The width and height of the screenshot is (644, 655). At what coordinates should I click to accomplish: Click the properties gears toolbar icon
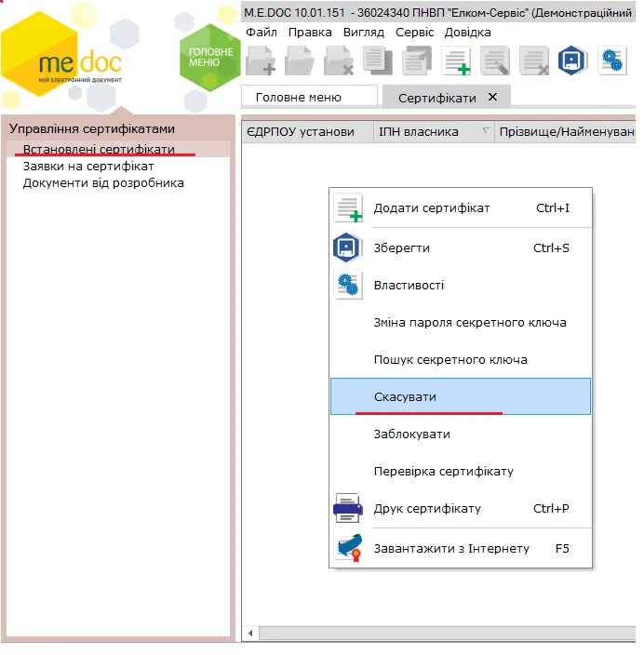click(612, 61)
